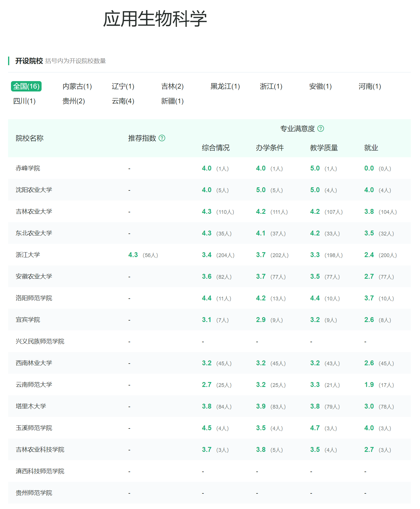Open the 贵州师范学院 school link
The width and height of the screenshot is (420, 509).
34,493
